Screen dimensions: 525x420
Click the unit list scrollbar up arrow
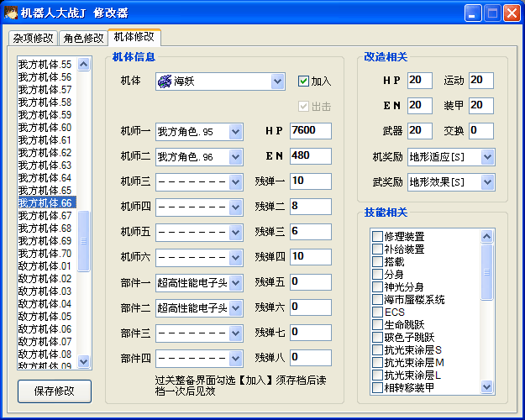[x=84, y=64]
